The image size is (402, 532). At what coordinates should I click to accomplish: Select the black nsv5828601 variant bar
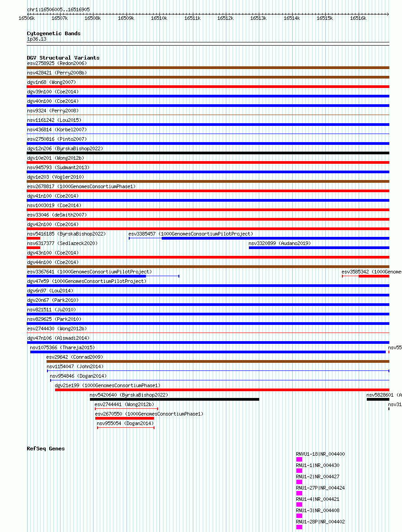[x=378, y=400]
